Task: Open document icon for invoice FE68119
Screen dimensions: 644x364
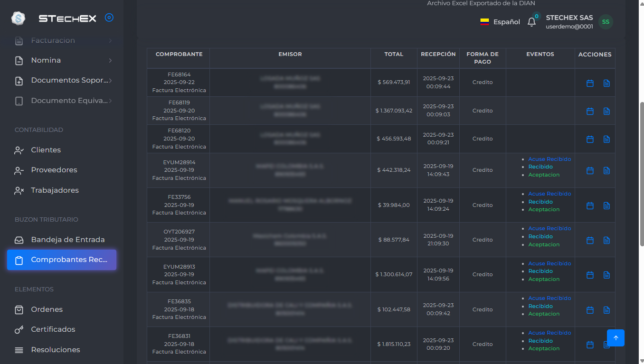Action: pyautogui.click(x=606, y=111)
